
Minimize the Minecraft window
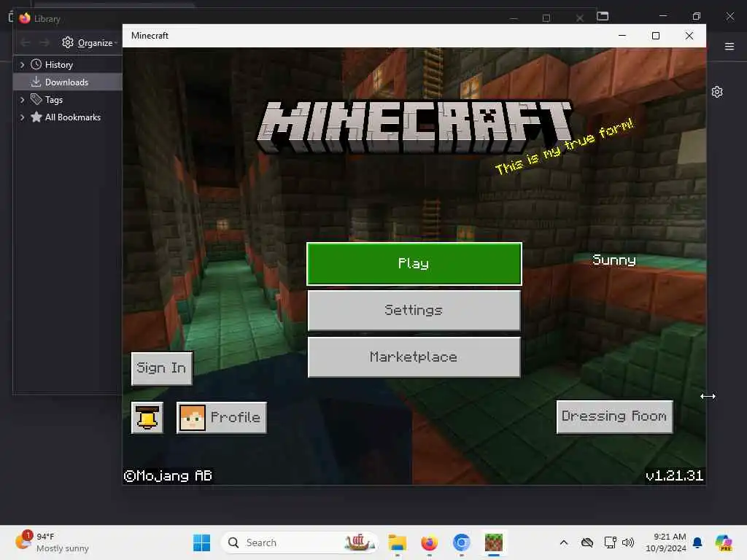[622, 36]
